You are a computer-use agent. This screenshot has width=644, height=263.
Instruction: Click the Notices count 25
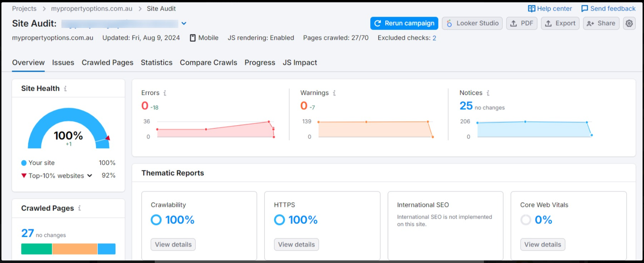point(466,106)
